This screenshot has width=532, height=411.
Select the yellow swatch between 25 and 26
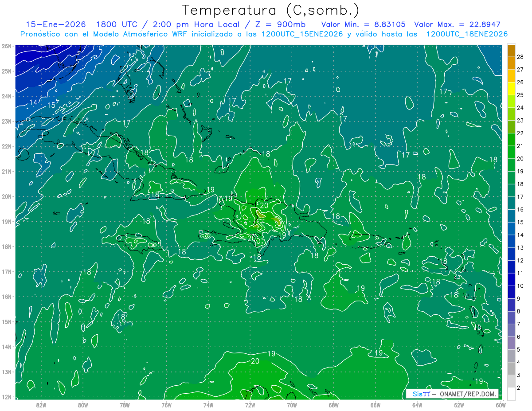[511, 89]
